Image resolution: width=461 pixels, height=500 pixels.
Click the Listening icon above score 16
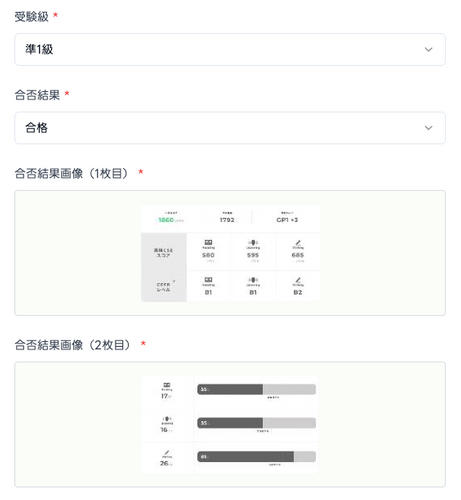click(167, 419)
